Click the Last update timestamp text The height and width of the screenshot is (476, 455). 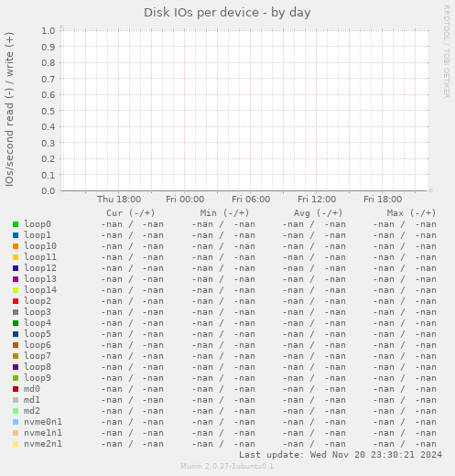[x=341, y=455]
